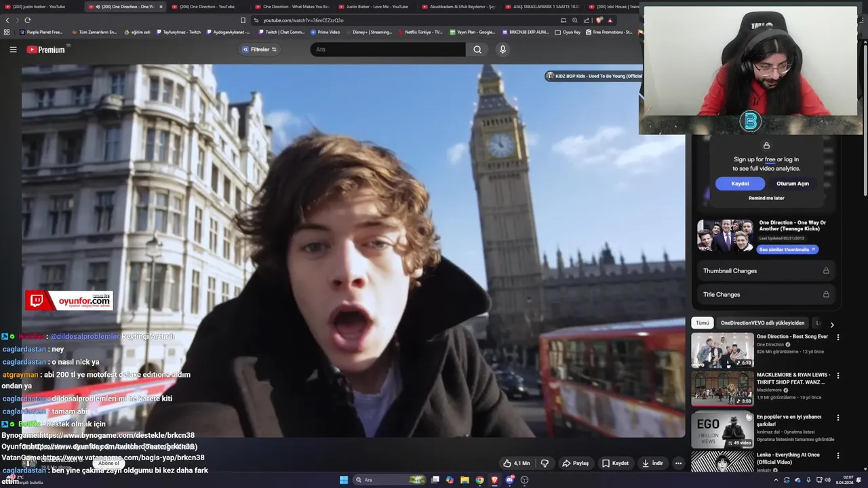Open 'Lenka - Everything At Once' title

[788, 458]
